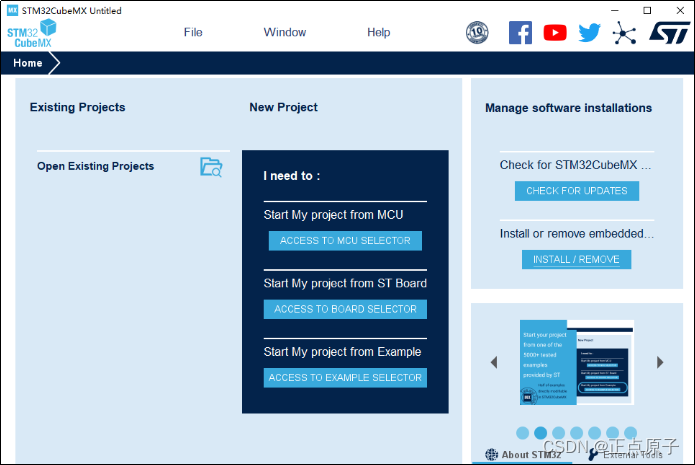Click Install or remove embedded text
695x465 pixels.
pyautogui.click(x=577, y=234)
